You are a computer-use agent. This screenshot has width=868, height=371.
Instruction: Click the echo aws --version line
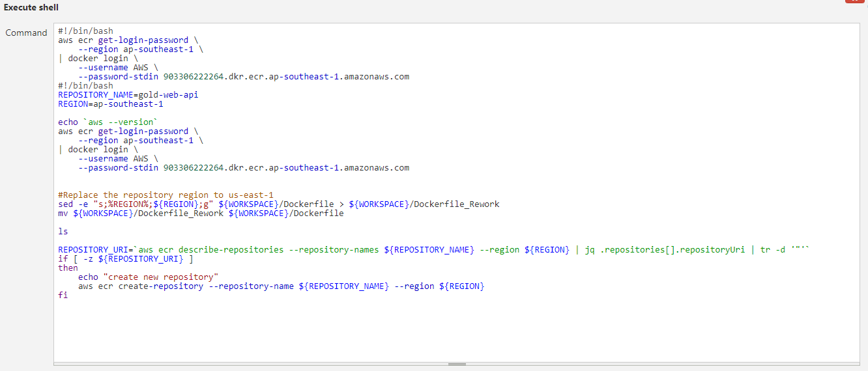107,122
